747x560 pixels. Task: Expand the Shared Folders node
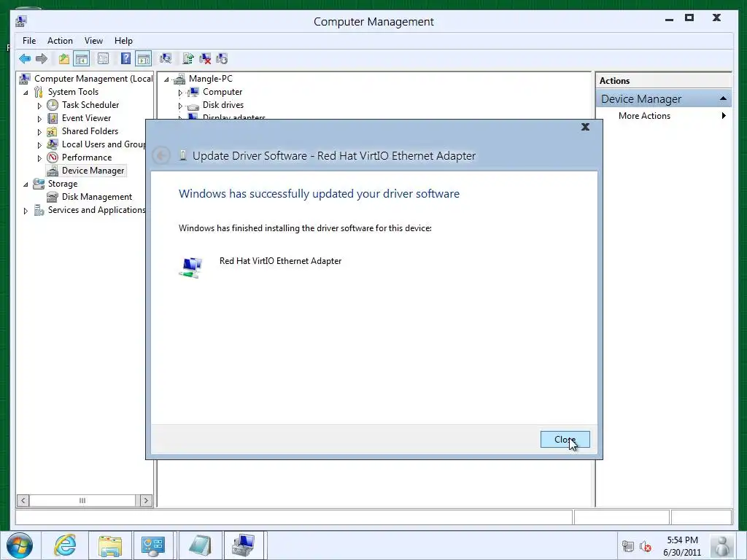pos(39,132)
